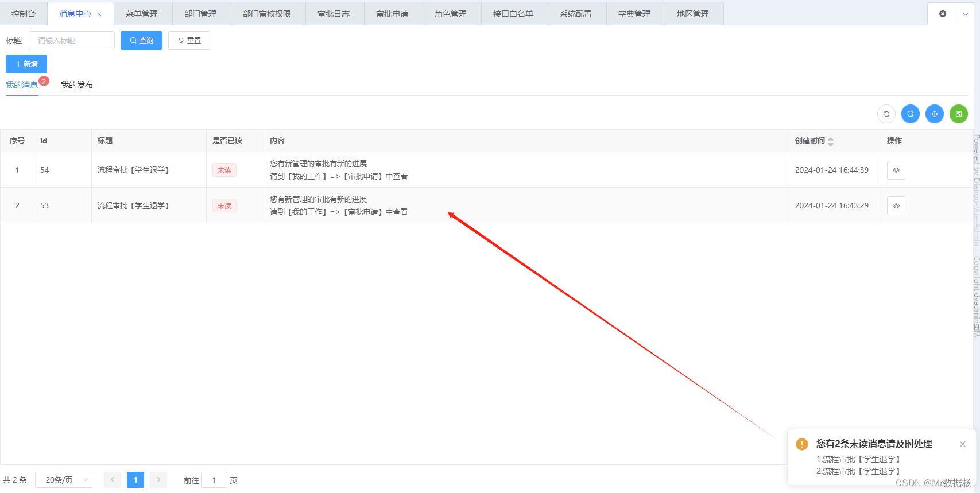Viewport: 980px width, 493px height.
Task: Click the blue round column-settings move icon
Action: (x=935, y=114)
